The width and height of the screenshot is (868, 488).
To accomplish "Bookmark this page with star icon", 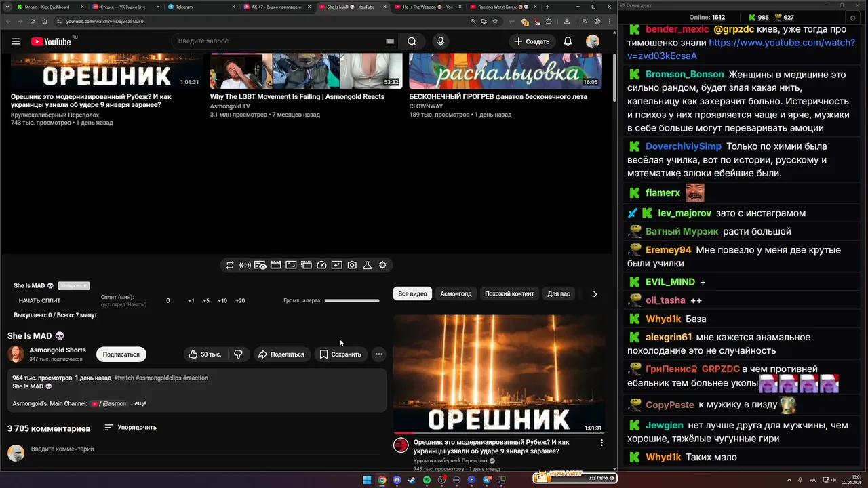I will click(495, 21).
